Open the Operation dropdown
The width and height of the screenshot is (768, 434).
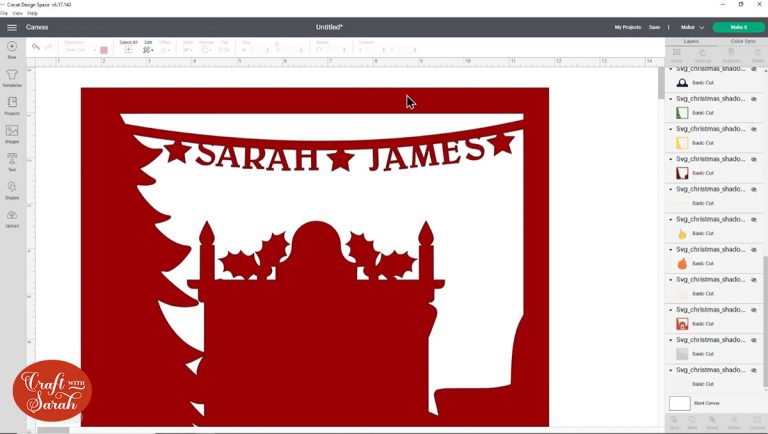point(80,50)
